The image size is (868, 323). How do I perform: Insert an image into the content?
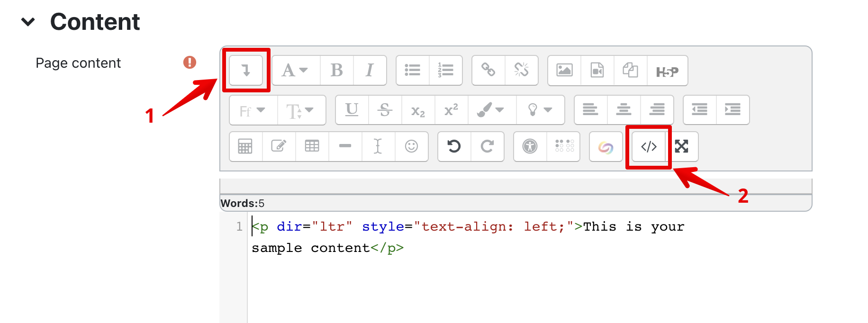click(564, 71)
